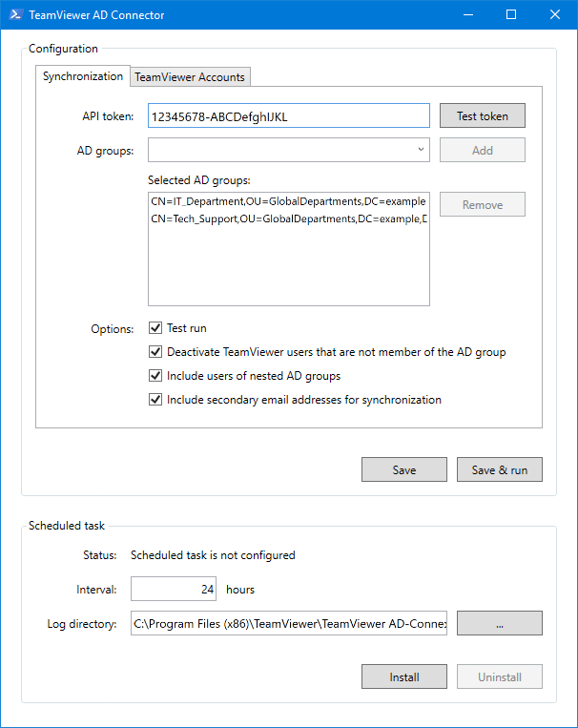
Task: Install the scheduled task
Action: pyautogui.click(x=404, y=676)
